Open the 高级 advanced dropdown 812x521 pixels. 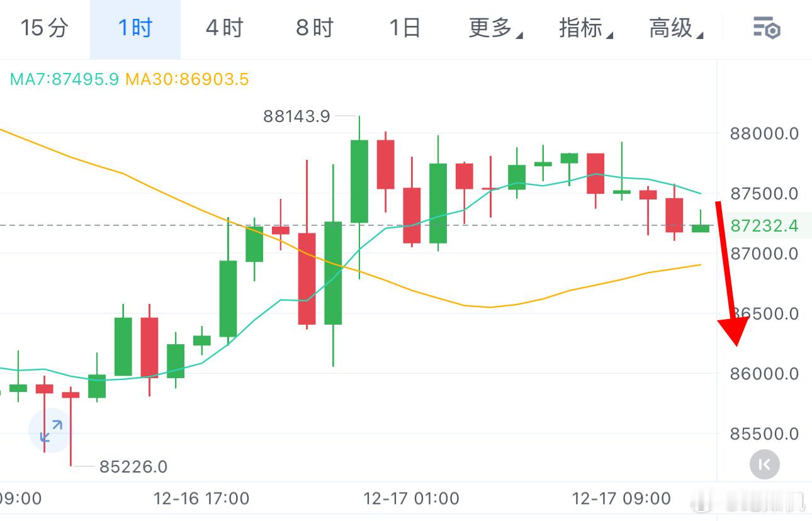[675, 28]
